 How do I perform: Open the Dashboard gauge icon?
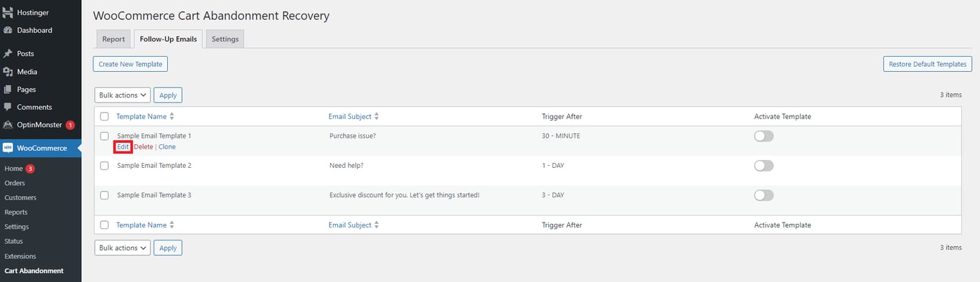pos(8,30)
